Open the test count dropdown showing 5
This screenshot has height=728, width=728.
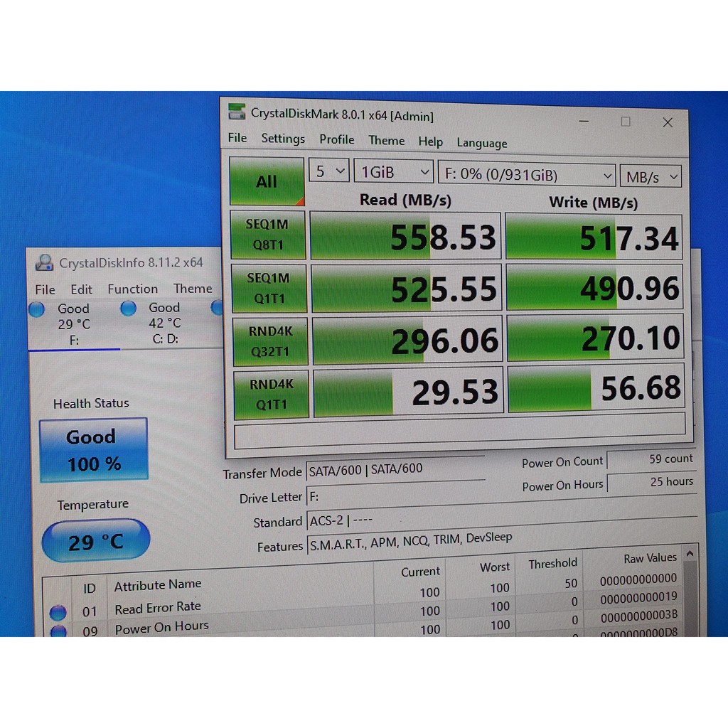pyautogui.click(x=328, y=171)
